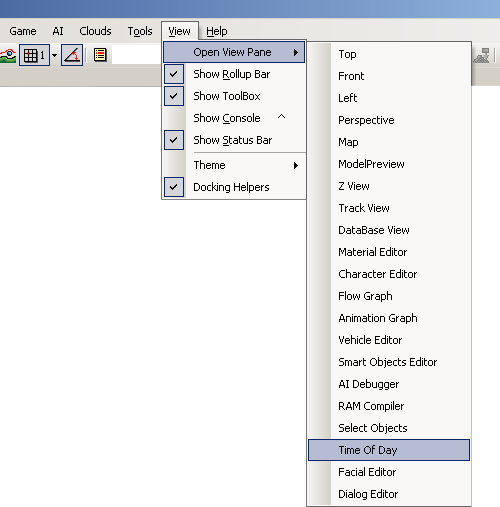Viewport: 500px width, 507px height.
Task: Click the empty toolbar text field
Action: (137, 55)
